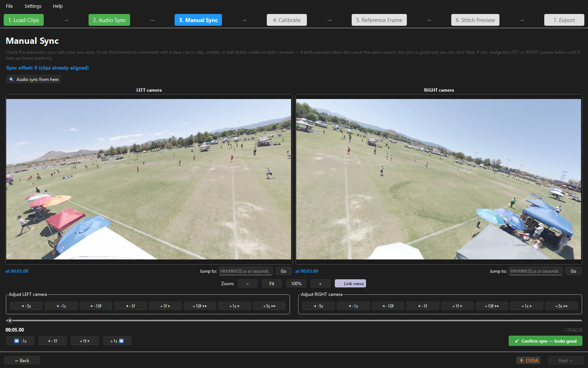Image resolution: width=588 pixels, height=368 pixels.
Task: Click the Fit zoom button
Action: pos(272,283)
